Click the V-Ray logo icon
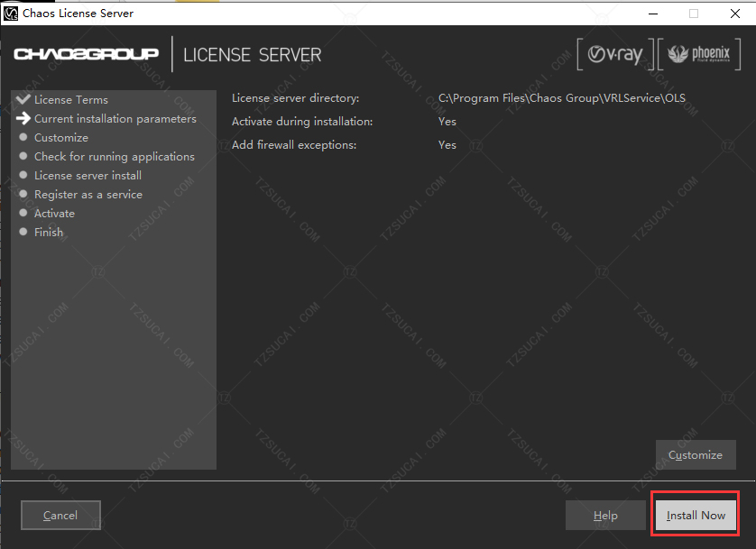 [x=615, y=54]
